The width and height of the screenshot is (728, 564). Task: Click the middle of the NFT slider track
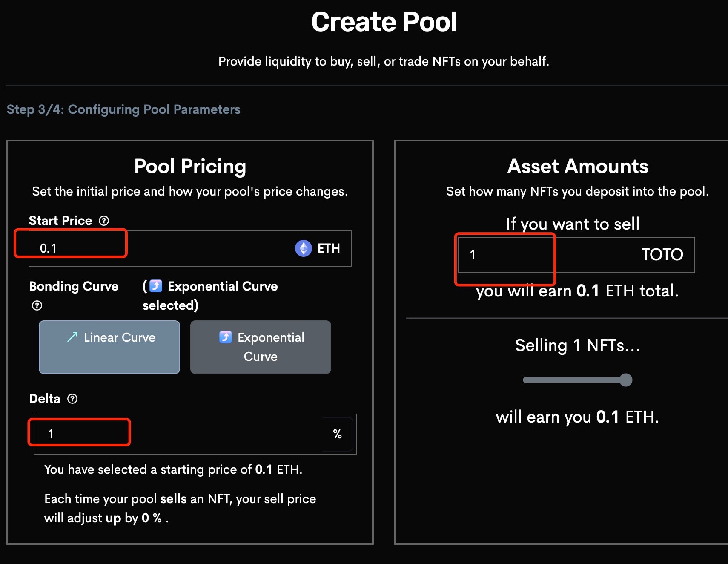[x=575, y=380]
